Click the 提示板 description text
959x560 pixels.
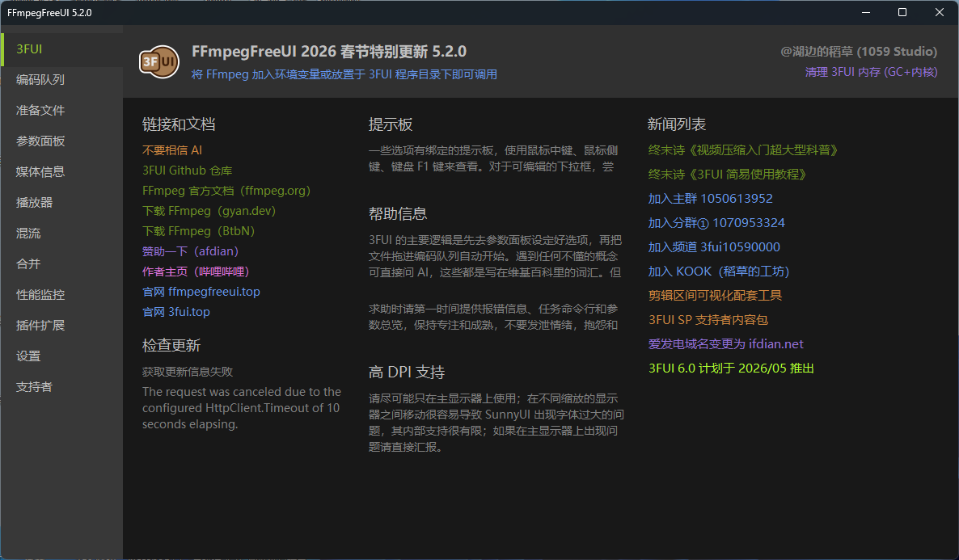coord(493,158)
